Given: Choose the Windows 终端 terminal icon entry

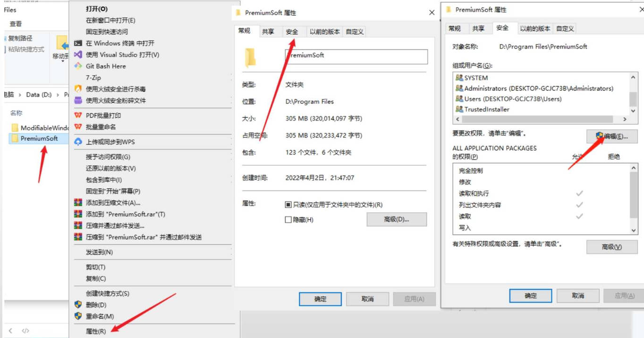Looking at the screenshot, I should 78,43.
